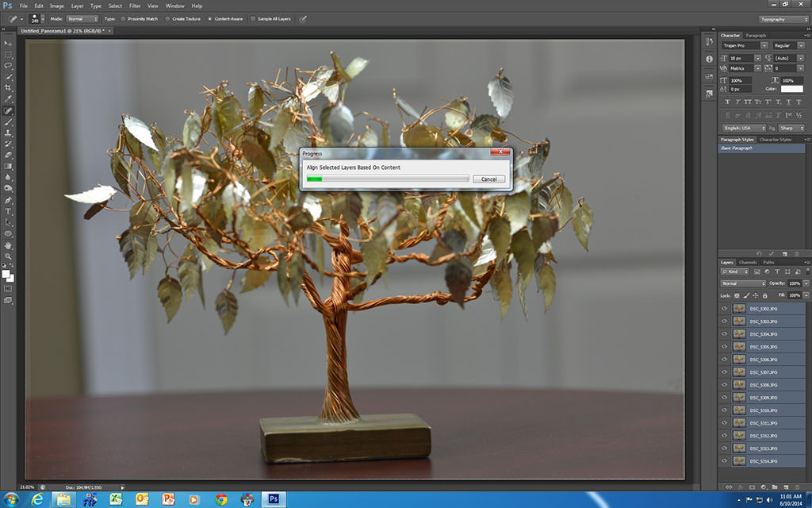Image resolution: width=812 pixels, height=508 pixels.
Task: Select Content-Aware radio button
Action: [x=209, y=19]
